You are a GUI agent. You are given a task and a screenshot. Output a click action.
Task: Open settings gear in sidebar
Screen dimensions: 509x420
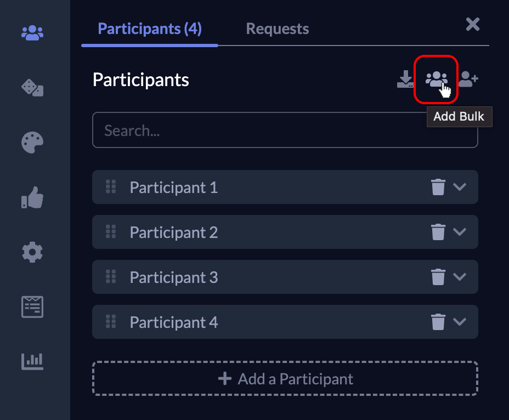pos(32,252)
